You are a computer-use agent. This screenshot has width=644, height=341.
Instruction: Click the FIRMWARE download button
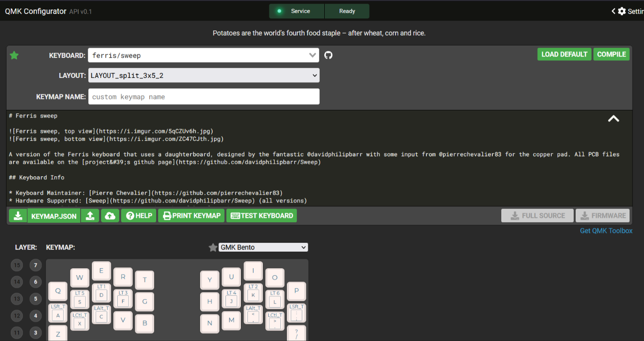click(603, 216)
